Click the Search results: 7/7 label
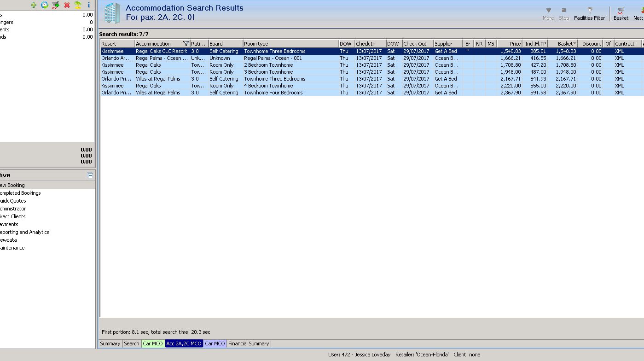 point(124,34)
